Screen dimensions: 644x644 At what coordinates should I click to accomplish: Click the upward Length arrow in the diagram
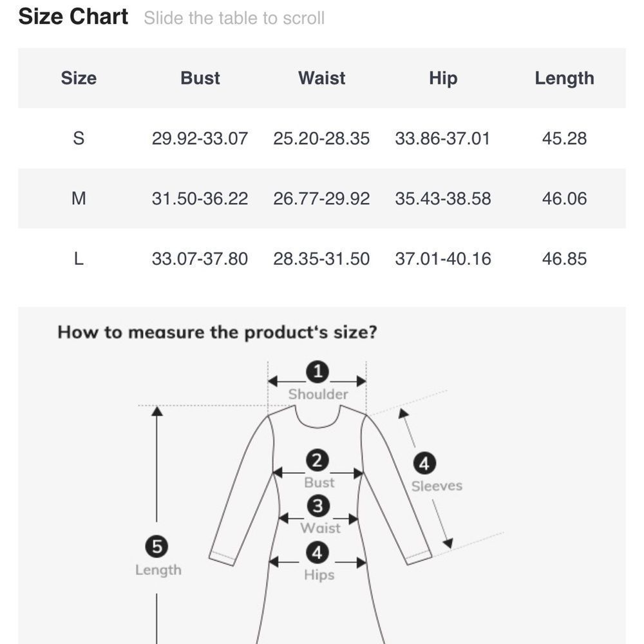[x=157, y=463]
